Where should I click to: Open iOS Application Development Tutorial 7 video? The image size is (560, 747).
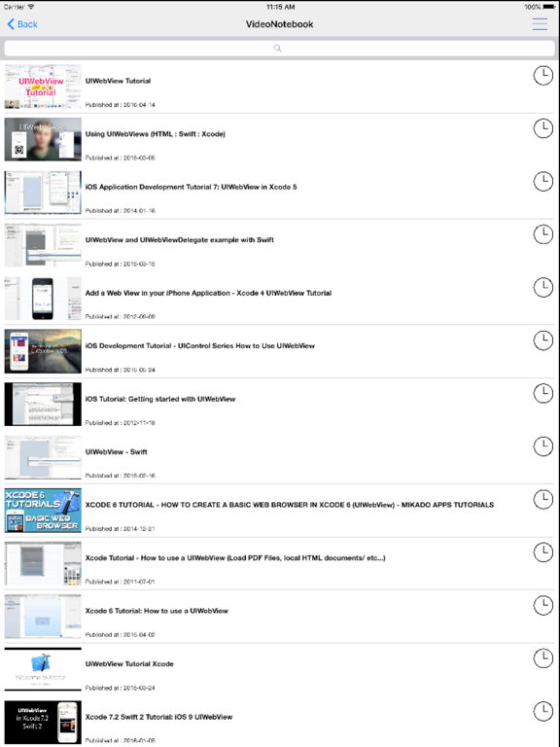(191, 187)
